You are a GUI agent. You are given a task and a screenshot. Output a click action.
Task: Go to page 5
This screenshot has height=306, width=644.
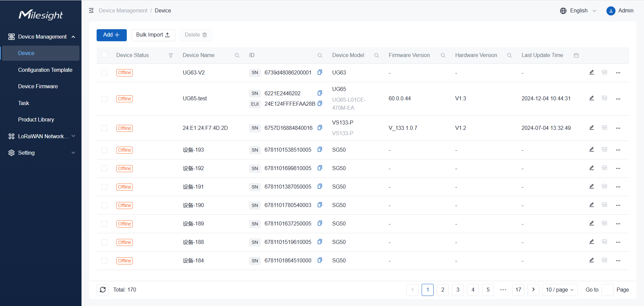click(488, 290)
